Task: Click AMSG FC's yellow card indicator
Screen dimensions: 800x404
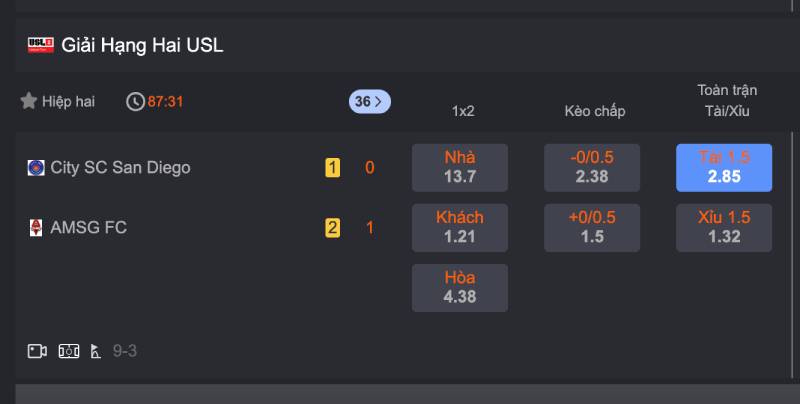Action: [x=333, y=227]
